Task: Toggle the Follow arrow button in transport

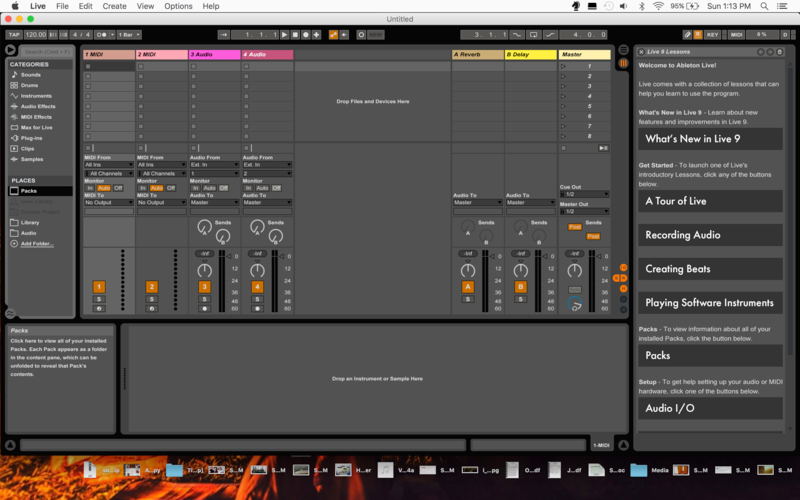Action: (223, 35)
